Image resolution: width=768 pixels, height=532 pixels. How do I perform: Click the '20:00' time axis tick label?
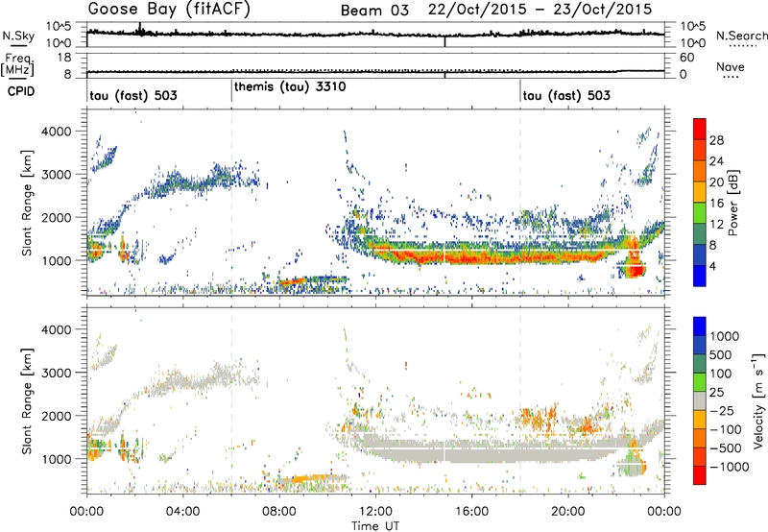click(x=568, y=512)
